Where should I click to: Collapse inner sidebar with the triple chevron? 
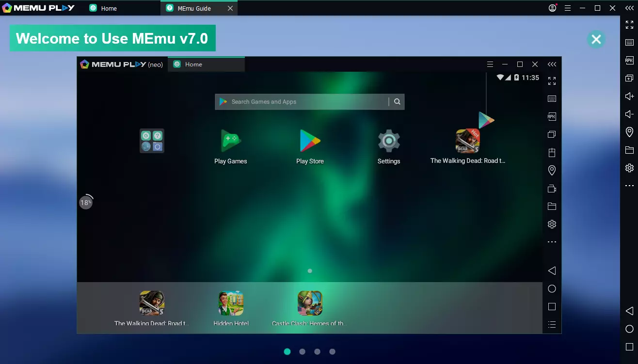point(552,64)
